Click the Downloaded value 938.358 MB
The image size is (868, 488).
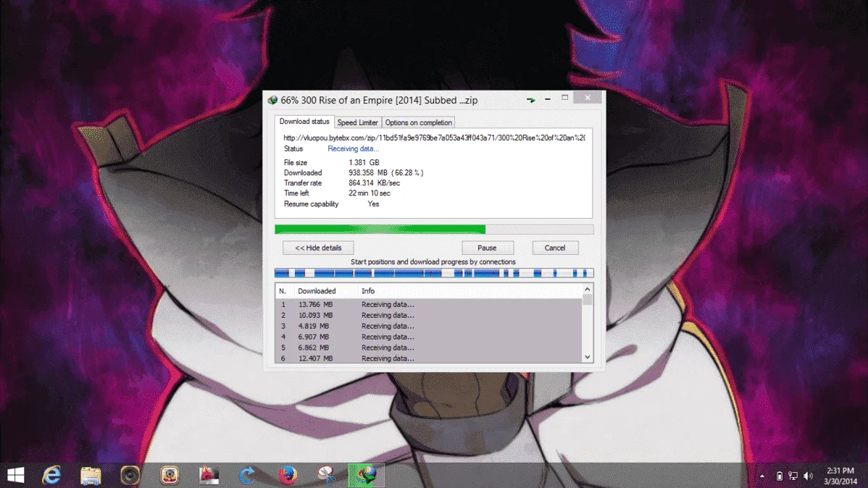pyautogui.click(x=368, y=172)
